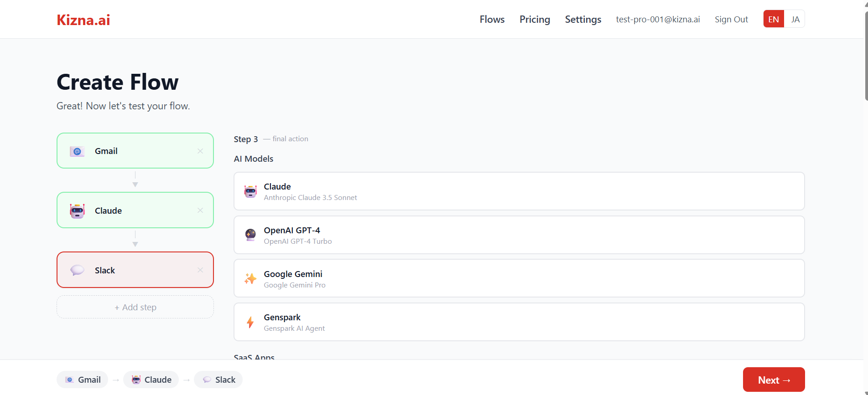Choose the Google Gemini Pro model card
Viewport: 868px width, 395px height.
click(x=519, y=278)
